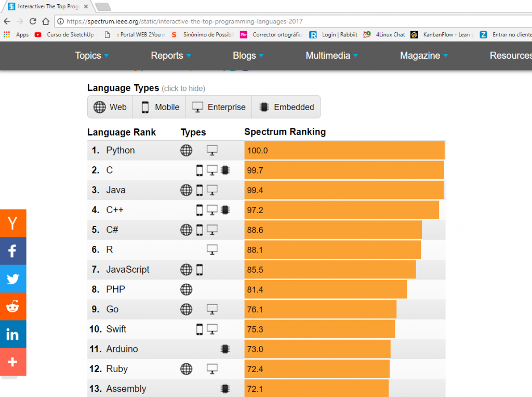
Task: Click the Twitter share icon
Action: point(13,279)
